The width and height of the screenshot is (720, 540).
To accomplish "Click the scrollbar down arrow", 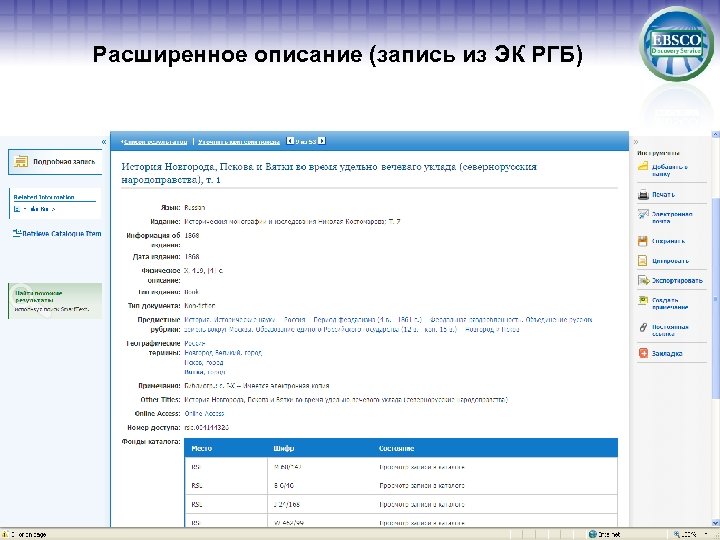I will coord(715,523).
